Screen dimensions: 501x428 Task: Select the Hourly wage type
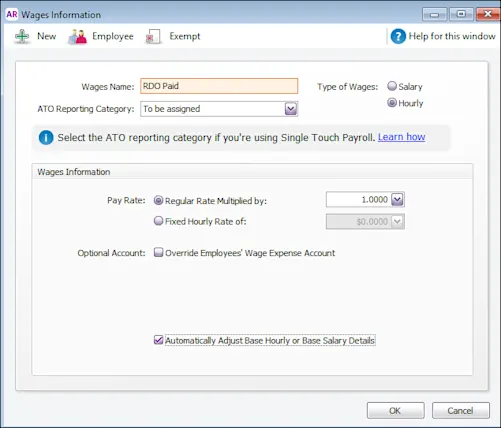[x=392, y=103]
